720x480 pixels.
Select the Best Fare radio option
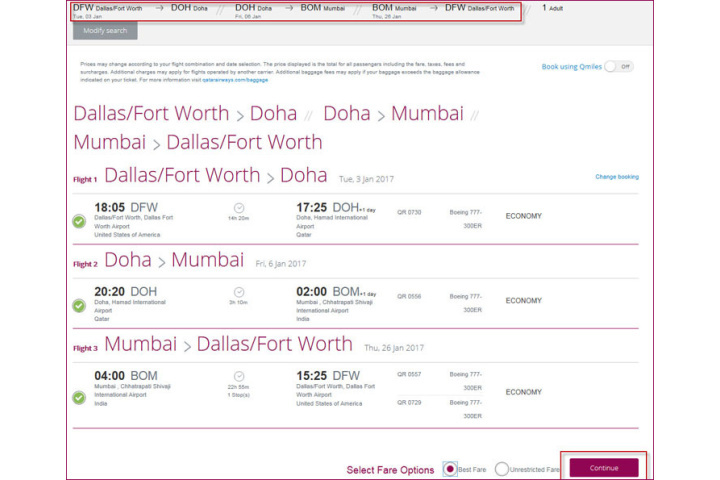(x=450, y=469)
